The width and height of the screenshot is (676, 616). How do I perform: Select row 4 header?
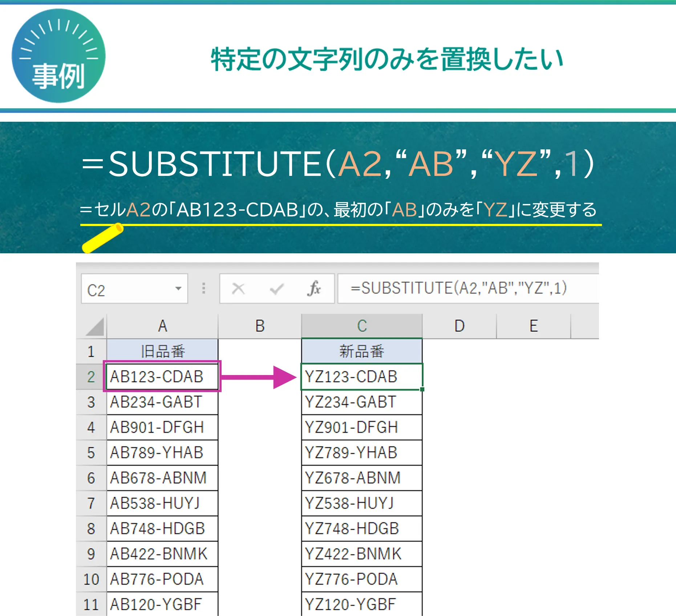click(x=91, y=427)
